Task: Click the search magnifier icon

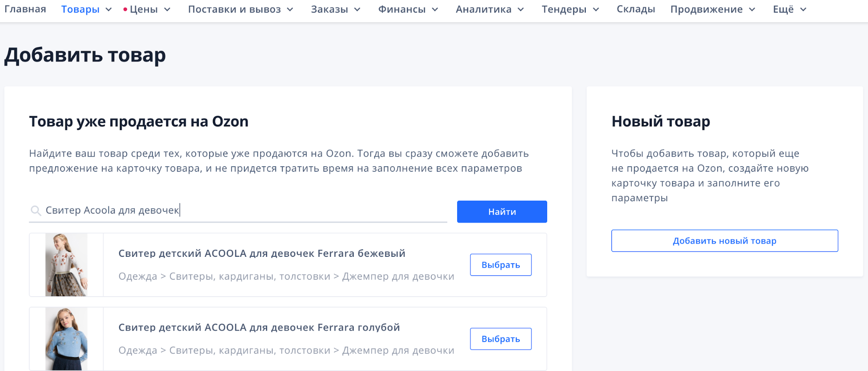Action: (36, 211)
